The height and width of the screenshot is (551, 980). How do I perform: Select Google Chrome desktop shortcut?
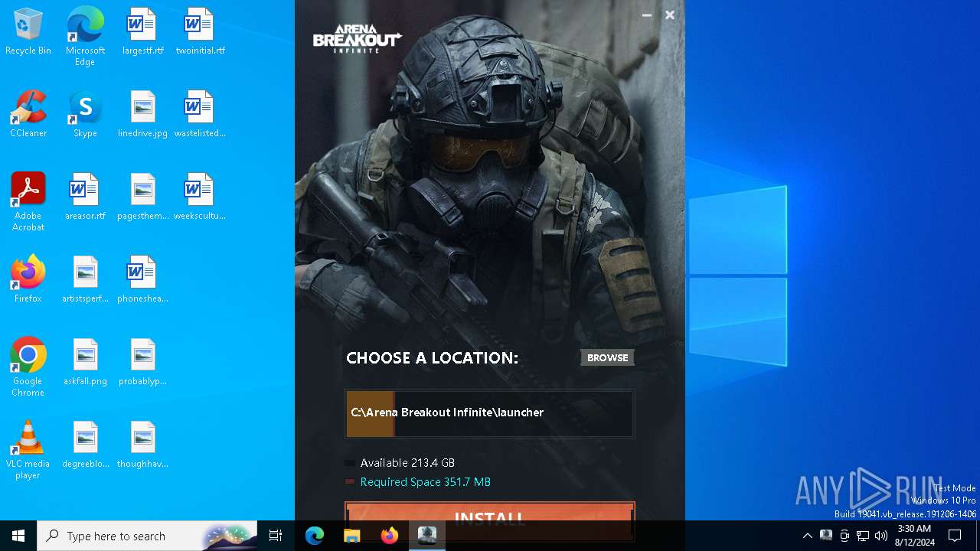pyautogui.click(x=28, y=367)
